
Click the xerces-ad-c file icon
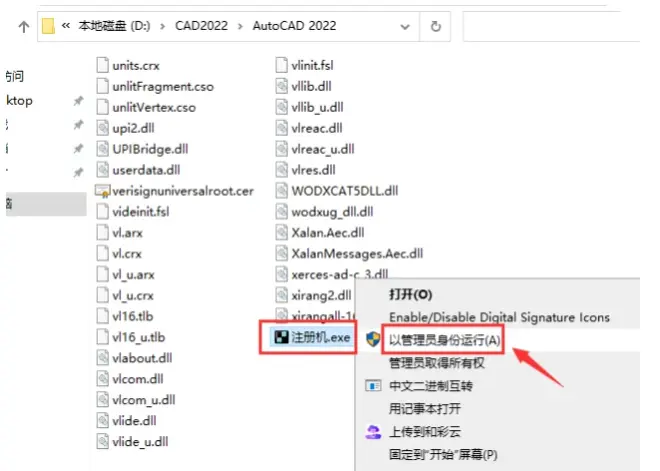pyautogui.click(x=281, y=274)
